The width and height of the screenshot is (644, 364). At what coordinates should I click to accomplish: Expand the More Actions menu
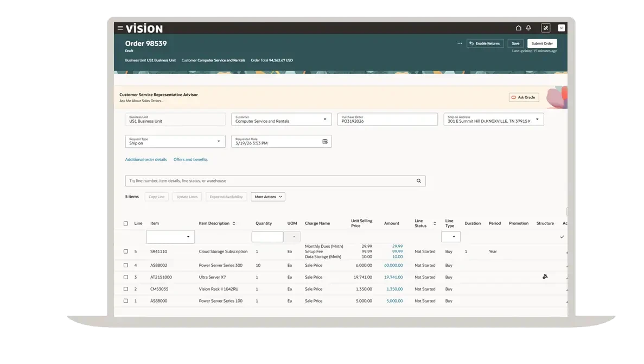pyautogui.click(x=268, y=197)
